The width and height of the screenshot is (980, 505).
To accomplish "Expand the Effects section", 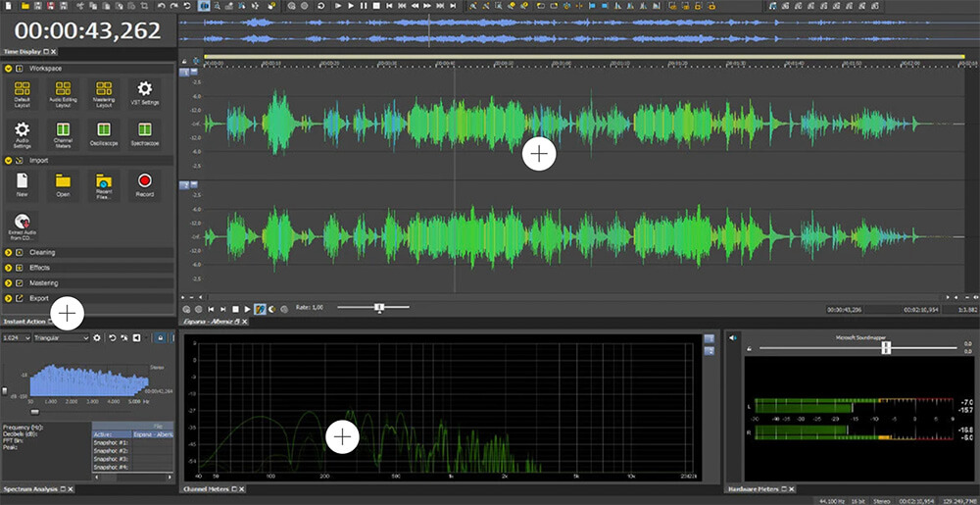I will [9, 268].
